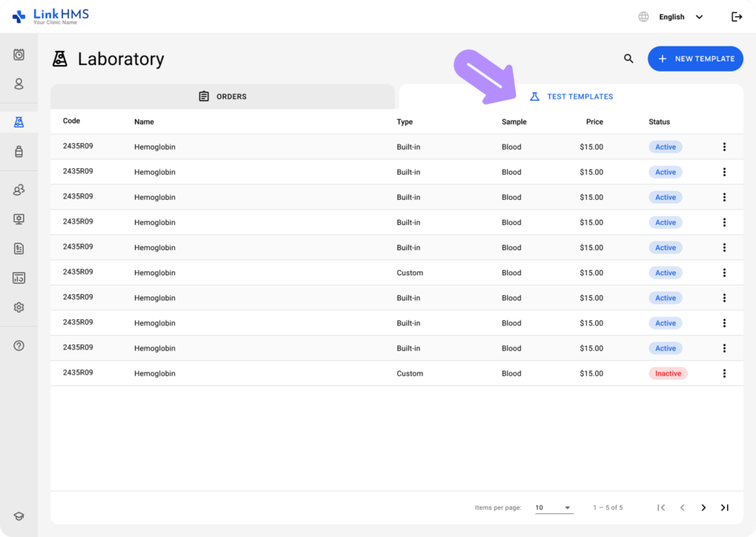Go to the next page with the right chevron
Viewport: 756px width, 537px height.
click(x=704, y=507)
